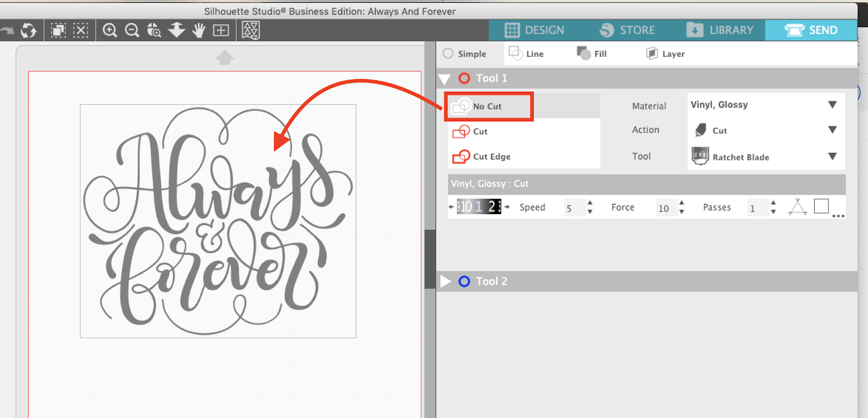868x418 pixels.
Task: Switch to the SEND tab
Action: tap(811, 30)
